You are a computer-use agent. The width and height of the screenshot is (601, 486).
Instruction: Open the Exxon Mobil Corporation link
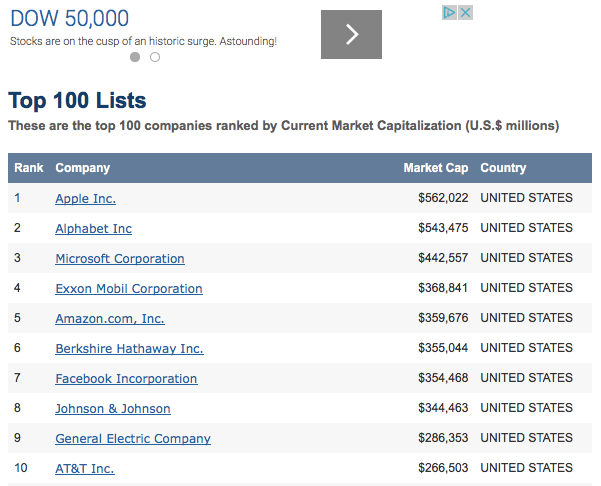[x=129, y=288]
